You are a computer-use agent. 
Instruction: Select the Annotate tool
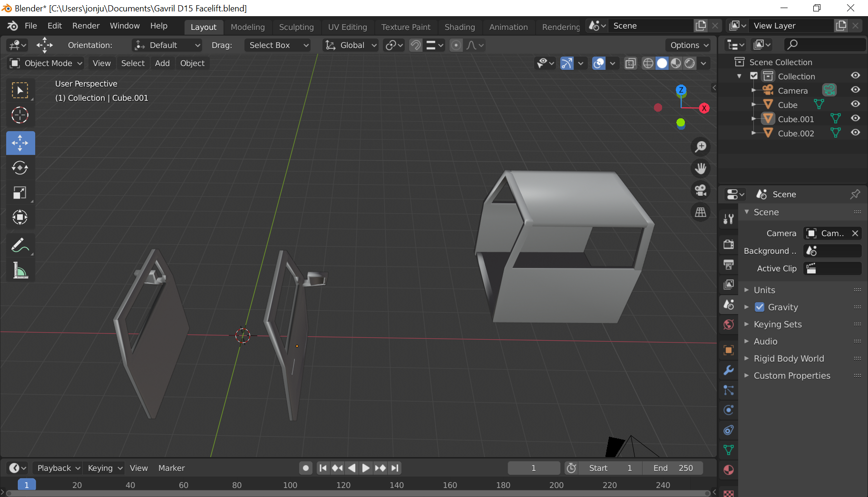coord(20,245)
